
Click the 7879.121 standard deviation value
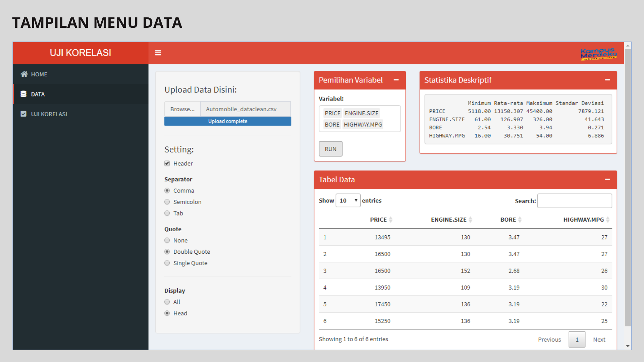[591, 111]
